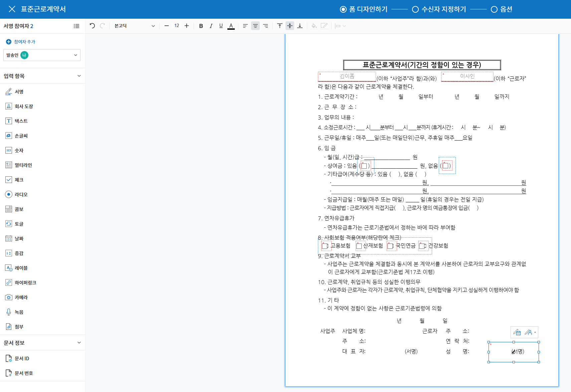The height and width of the screenshot is (392, 571).
Task: Align content to vertical middle
Action: coord(290,26)
